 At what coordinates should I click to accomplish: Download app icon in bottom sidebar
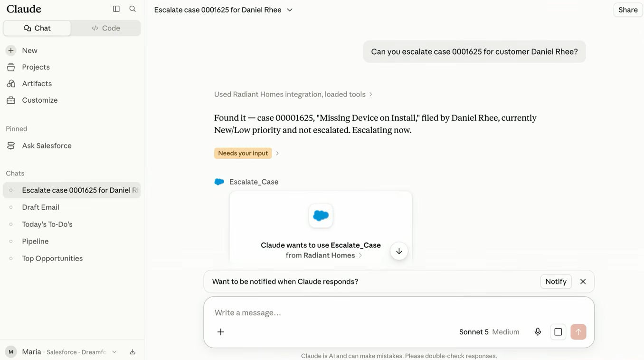point(133,352)
